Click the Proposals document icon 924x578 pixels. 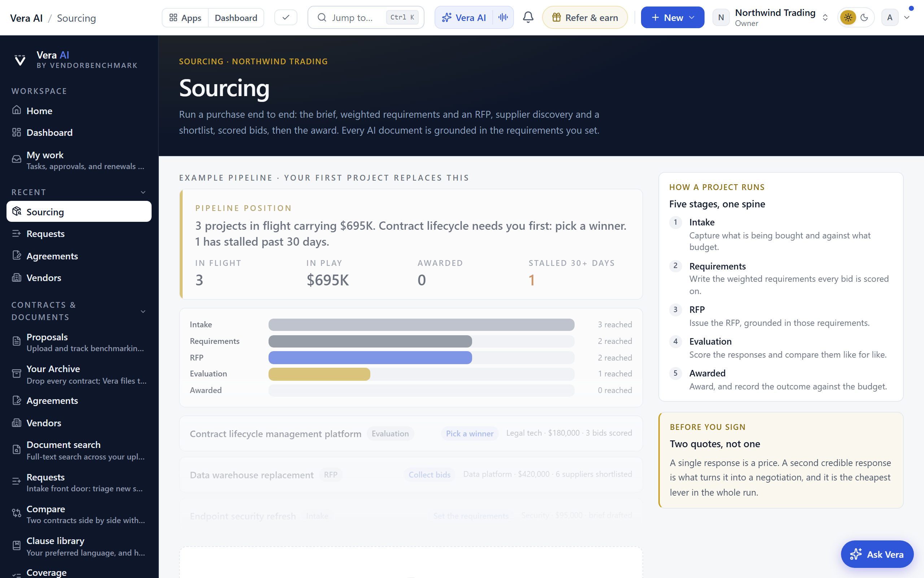pos(16,341)
